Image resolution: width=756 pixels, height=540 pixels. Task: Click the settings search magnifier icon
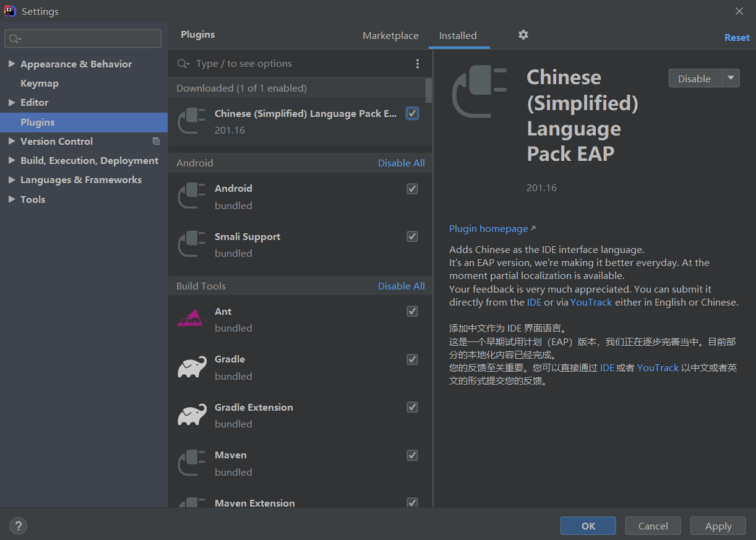[x=15, y=39]
